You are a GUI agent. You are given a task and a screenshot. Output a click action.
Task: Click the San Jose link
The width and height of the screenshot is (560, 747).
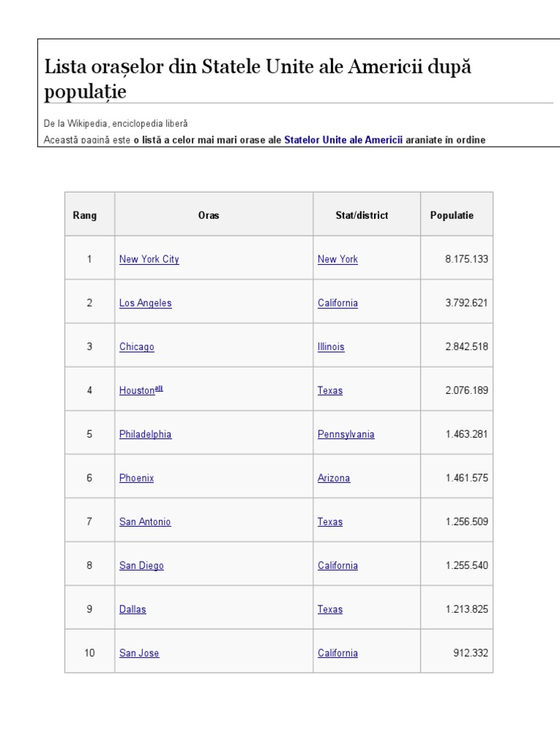139,653
